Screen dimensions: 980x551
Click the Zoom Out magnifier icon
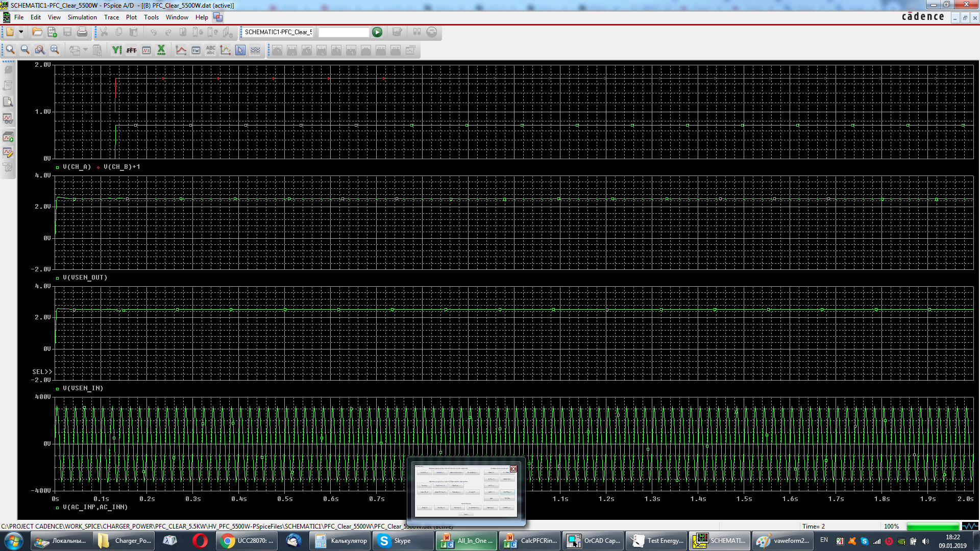[25, 50]
